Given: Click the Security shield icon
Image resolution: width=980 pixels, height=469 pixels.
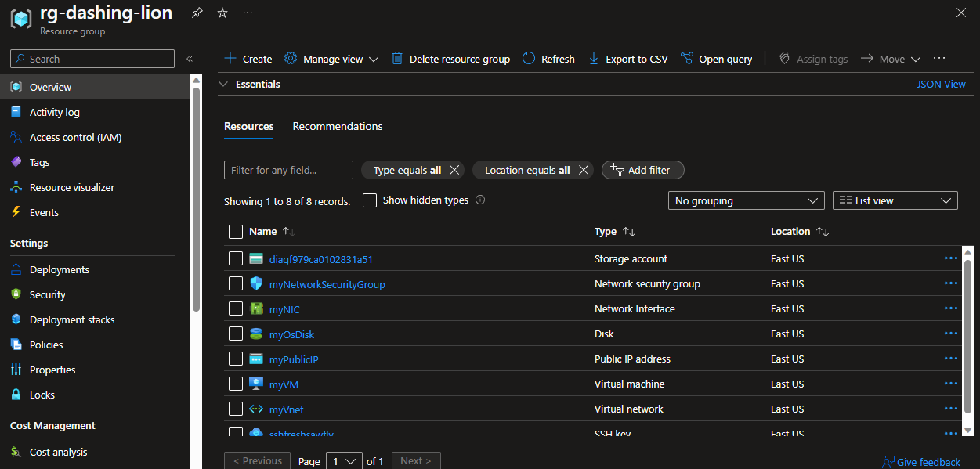Looking at the screenshot, I should (16, 294).
